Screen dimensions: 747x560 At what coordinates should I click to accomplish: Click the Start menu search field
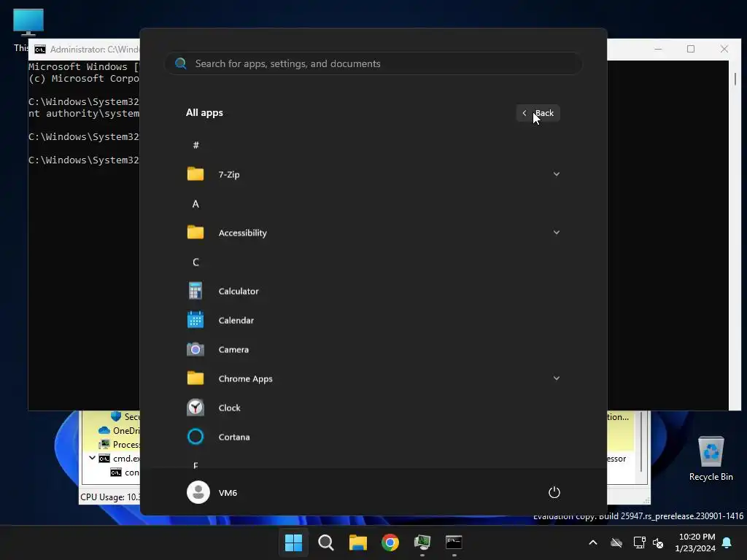click(x=373, y=64)
